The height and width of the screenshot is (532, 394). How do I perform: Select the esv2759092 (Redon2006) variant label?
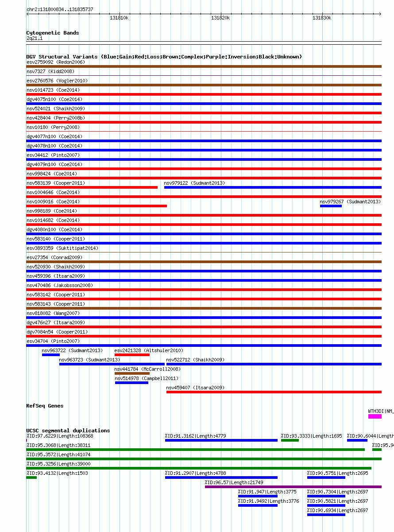pyautogui.click(x=56, y=62)
